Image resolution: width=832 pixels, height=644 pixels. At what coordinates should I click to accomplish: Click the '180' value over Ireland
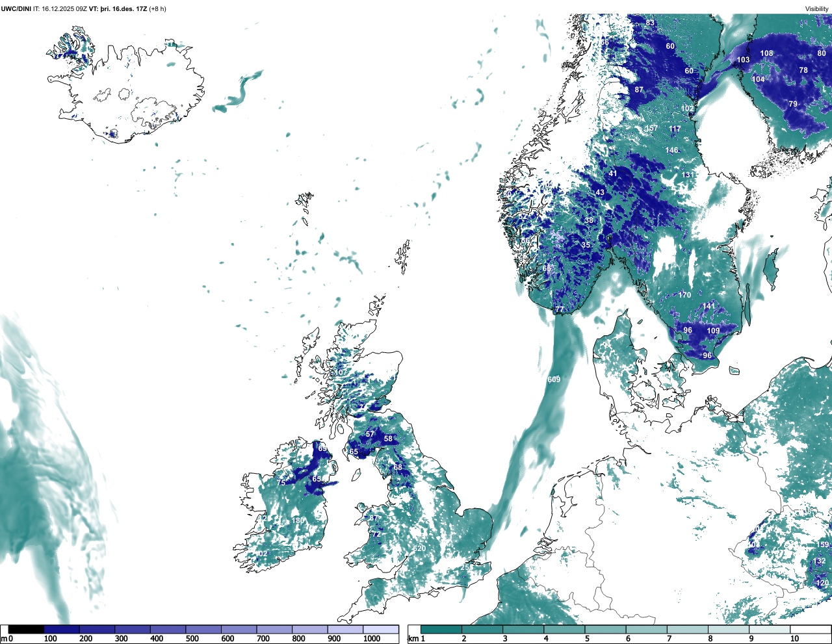click(298, 521)
